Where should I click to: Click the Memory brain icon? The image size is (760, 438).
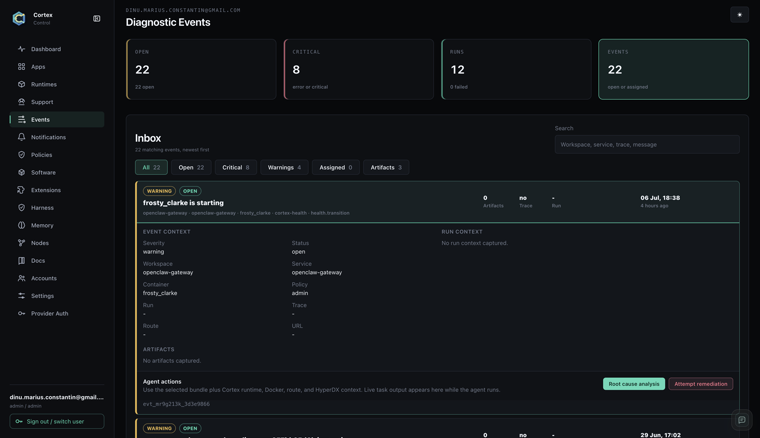(x=21, y=225)
